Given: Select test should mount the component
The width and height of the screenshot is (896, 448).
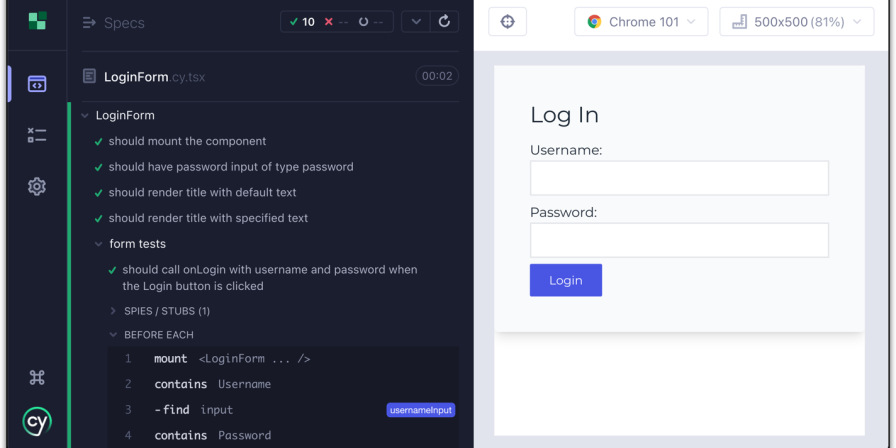Looking at the screenshot, I should [x=187, y=141].
